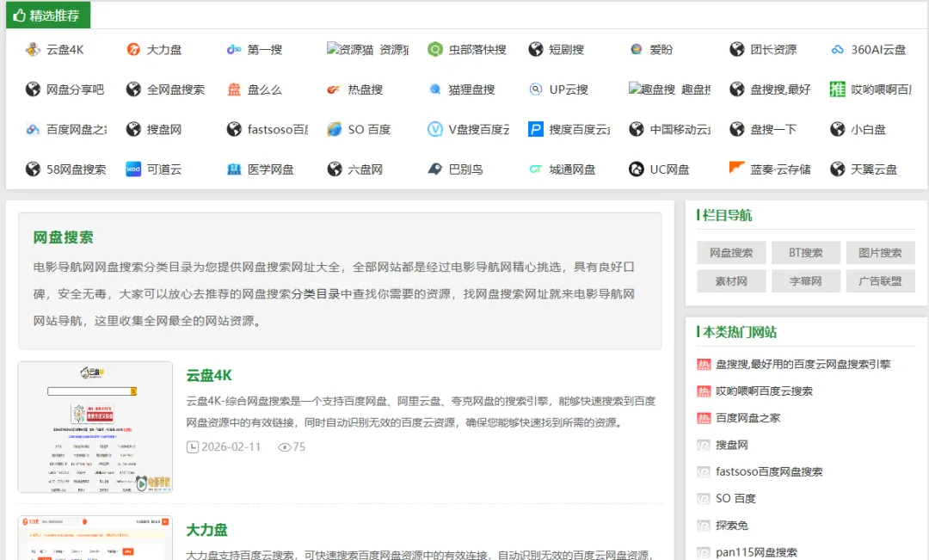This screenshot has width=929, height=560.
Task: Click the 城通网盘 CT icon
Action: tap(536, 169)
